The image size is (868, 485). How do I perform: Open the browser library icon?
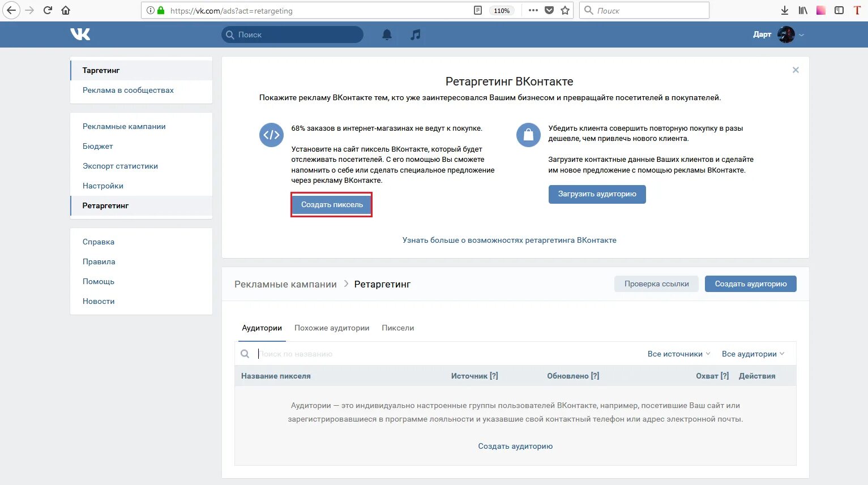tap(803, 10)
